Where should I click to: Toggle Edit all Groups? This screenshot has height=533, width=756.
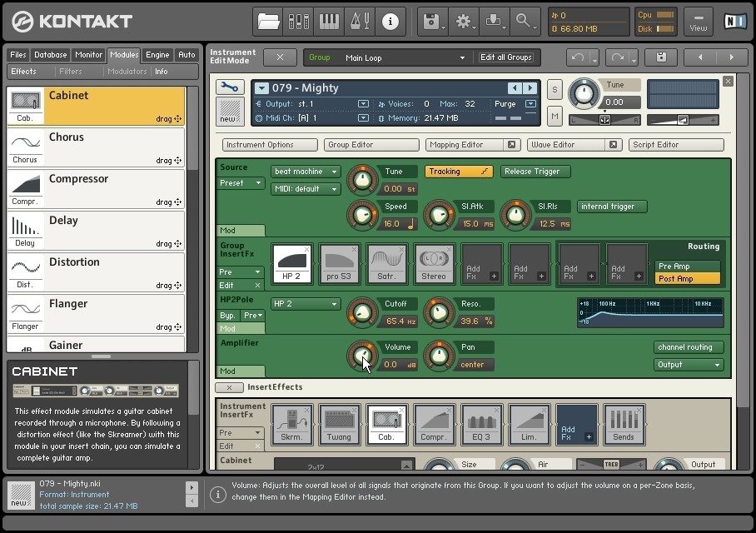click(506, 57)
